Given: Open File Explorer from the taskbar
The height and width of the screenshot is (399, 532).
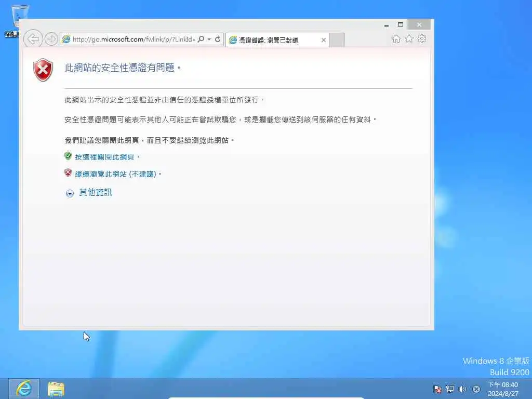Looking at the screenshot, I should pyautogui.click(x=56, y=389).
